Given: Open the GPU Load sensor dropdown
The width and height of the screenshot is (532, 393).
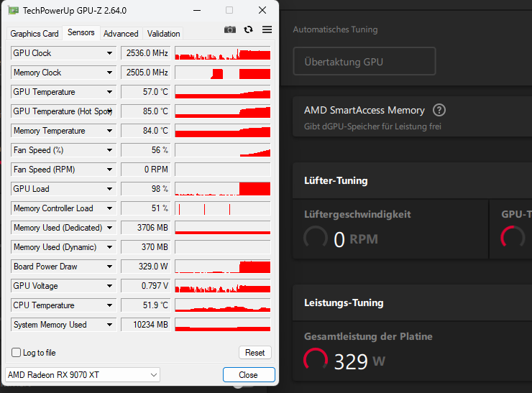Looking at the screenshot, I should coord(109,189).
